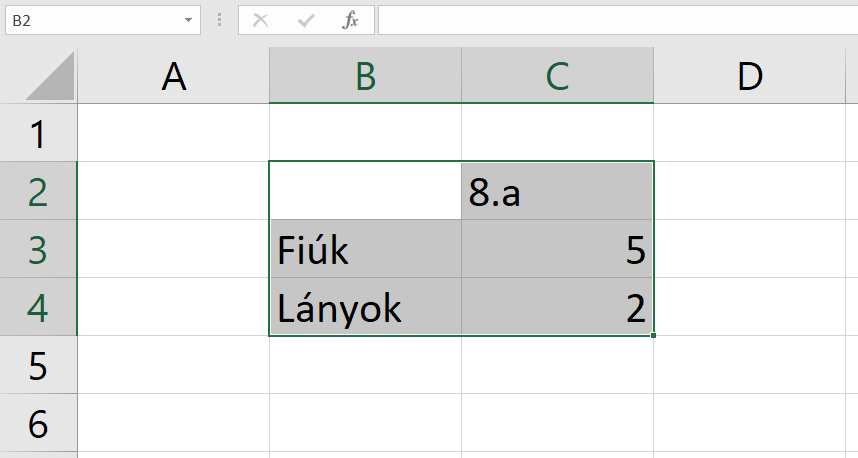Select the cell with value 2
The width and height of the screenshot is (858, 458).
[x=557, y=308]
